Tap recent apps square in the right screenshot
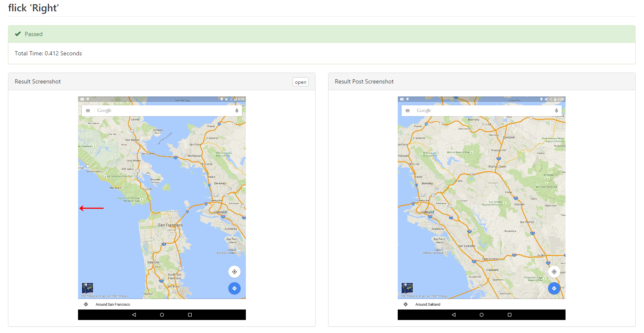The width and height of the screenshot is (644, 333). pos(510,315)
